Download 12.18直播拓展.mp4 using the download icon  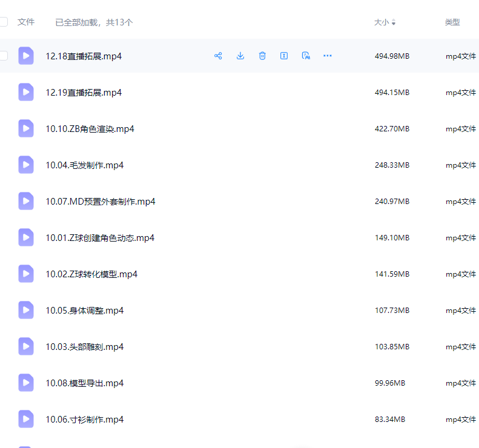pos(240,56)
